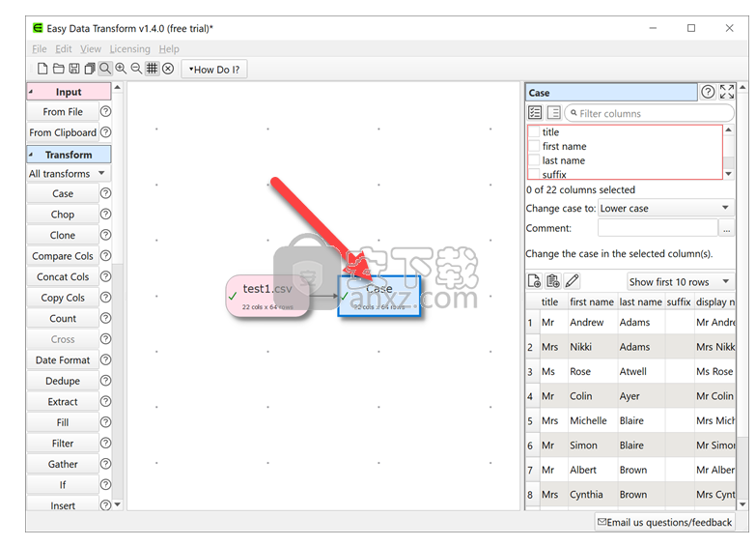This screenshot has height=546, width=756.
Task: Open the Help menu
Action: pyautogui.click(x=169, y=48)
